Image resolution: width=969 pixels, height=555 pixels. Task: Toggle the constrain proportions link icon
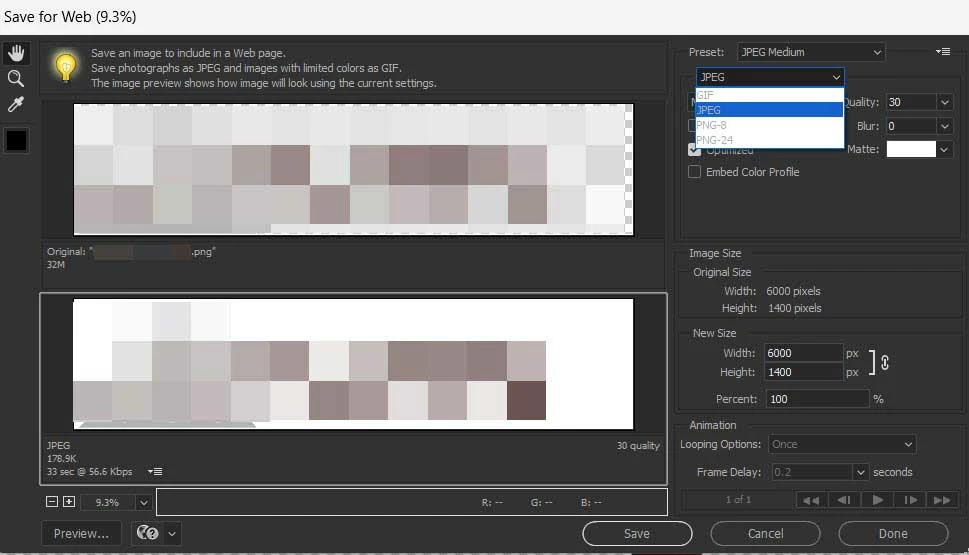click(885, 362)
